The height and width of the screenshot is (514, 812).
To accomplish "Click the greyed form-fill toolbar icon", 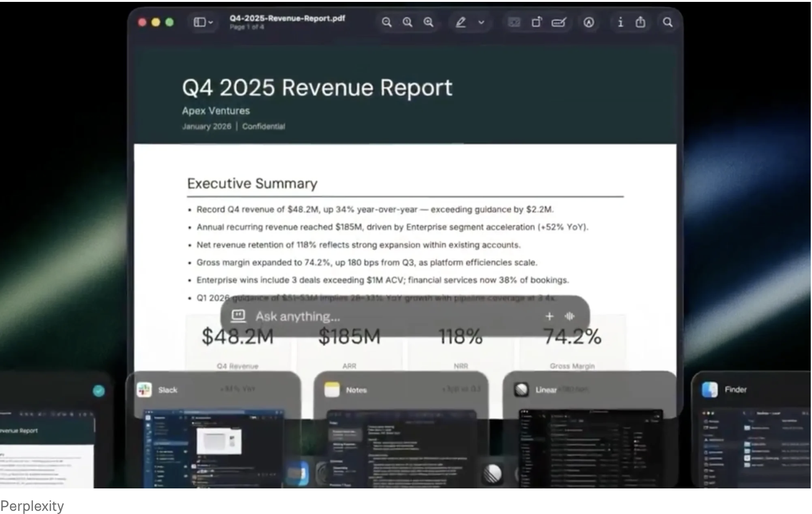I will pyautogui.click(x=514, y=22).
